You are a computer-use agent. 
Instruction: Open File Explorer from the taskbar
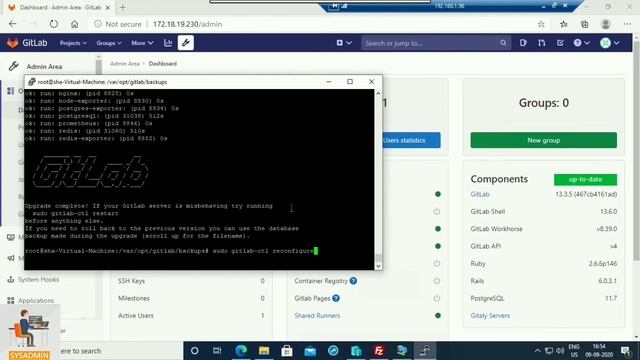264,351
